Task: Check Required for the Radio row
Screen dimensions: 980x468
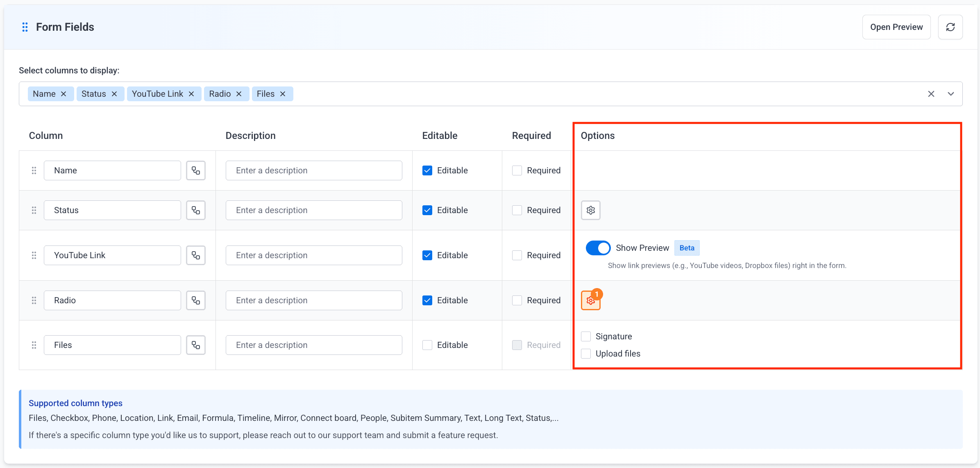Action: point(517,300)
